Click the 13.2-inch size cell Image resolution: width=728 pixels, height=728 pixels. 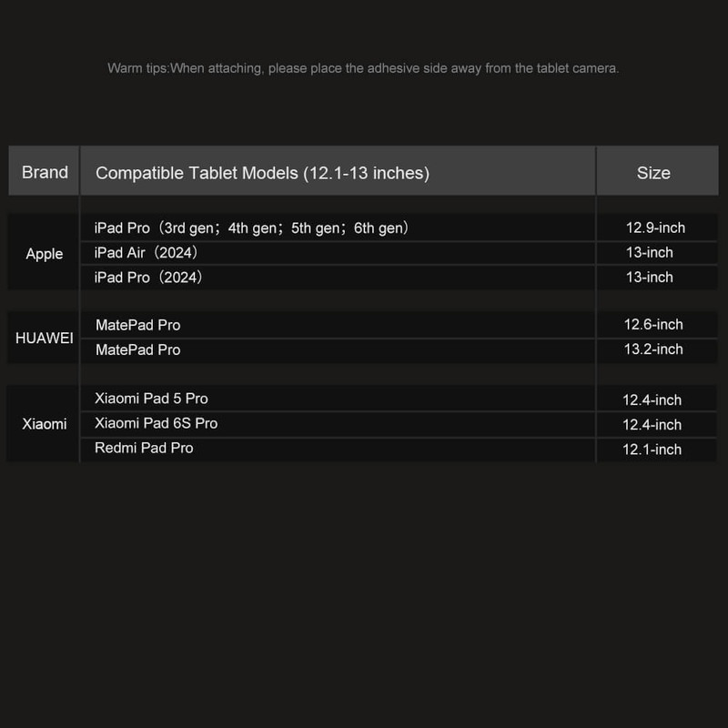(x=653, y=349)
